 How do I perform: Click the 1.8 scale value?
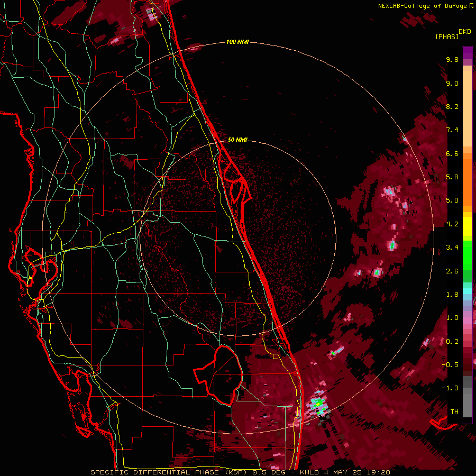pos(452,295)
